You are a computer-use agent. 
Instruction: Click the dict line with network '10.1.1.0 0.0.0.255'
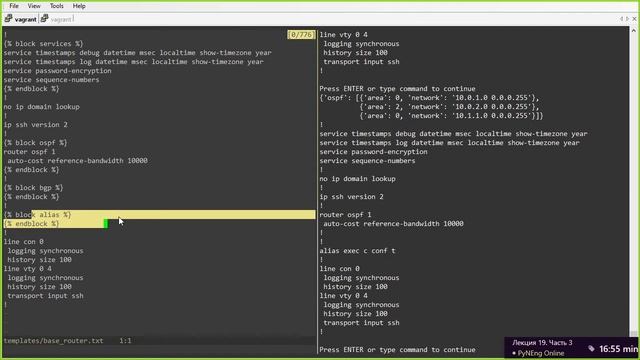coord(451,116)
